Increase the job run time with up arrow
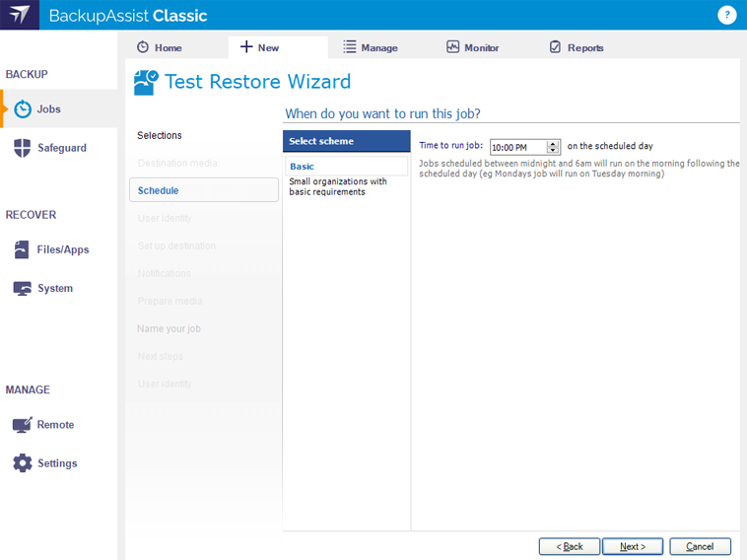 (553, 144)
